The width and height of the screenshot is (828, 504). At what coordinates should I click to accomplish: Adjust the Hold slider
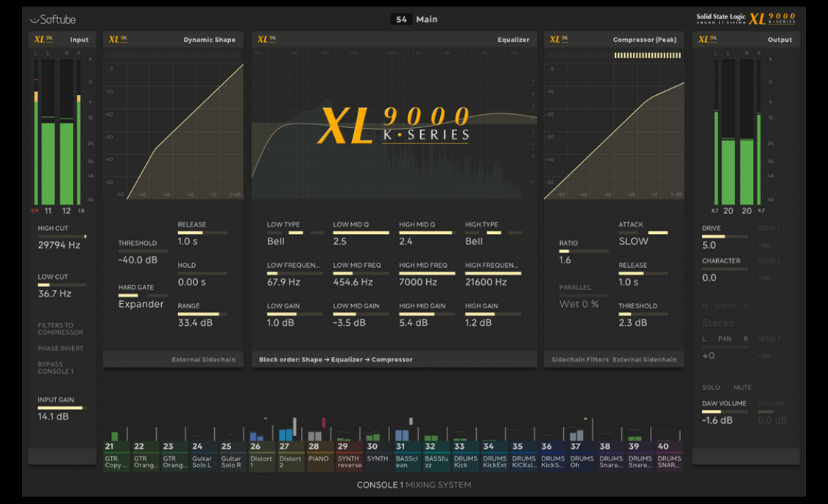coord(202,274)
